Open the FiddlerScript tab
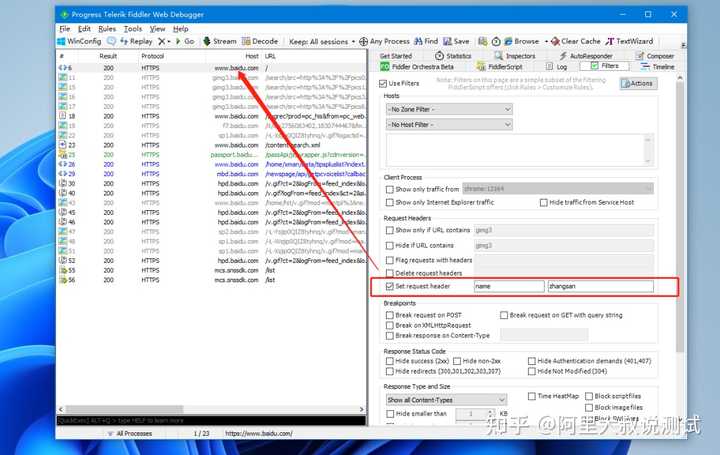720x455 pixels. (500, 67)
